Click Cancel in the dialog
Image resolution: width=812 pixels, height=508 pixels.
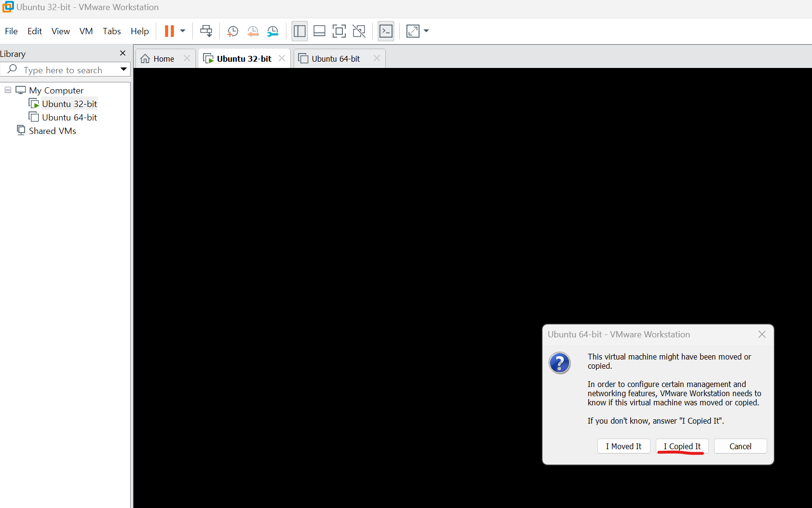click(x=740, y=446)
